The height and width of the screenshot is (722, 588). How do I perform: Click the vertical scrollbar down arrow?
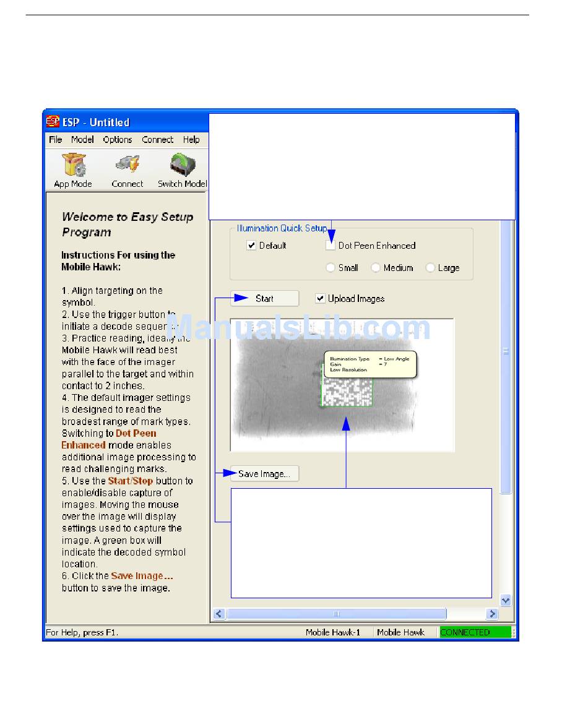(506, 601)
